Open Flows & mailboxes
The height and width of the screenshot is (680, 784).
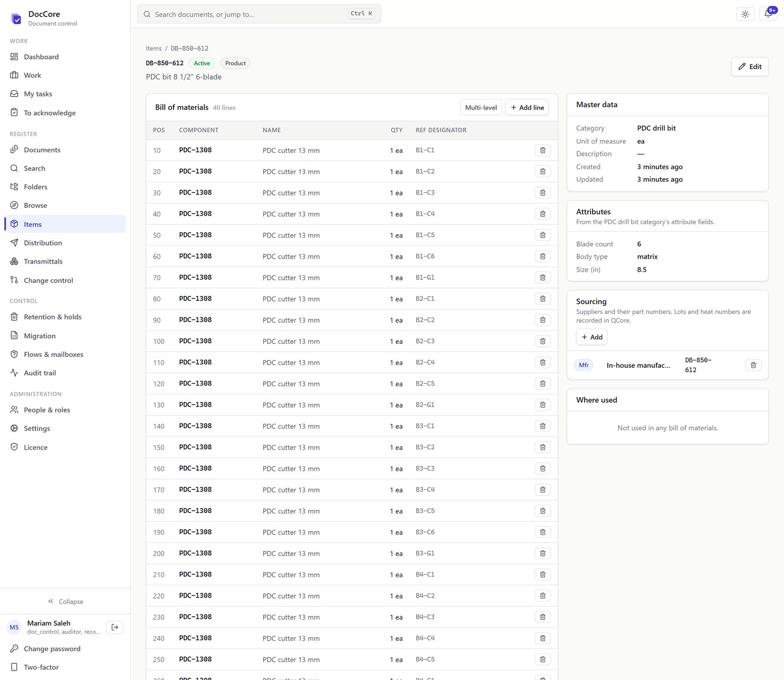point(65,354)
